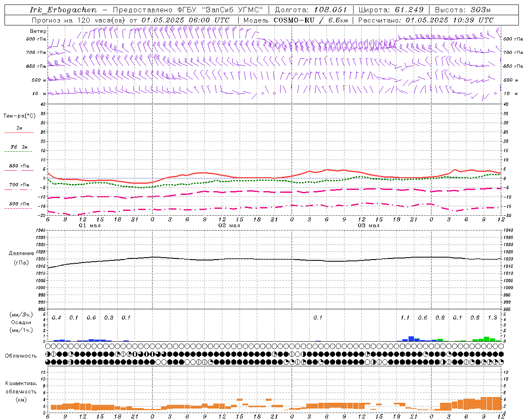Click the 10 м wind level label on left

tap(39, 94)
